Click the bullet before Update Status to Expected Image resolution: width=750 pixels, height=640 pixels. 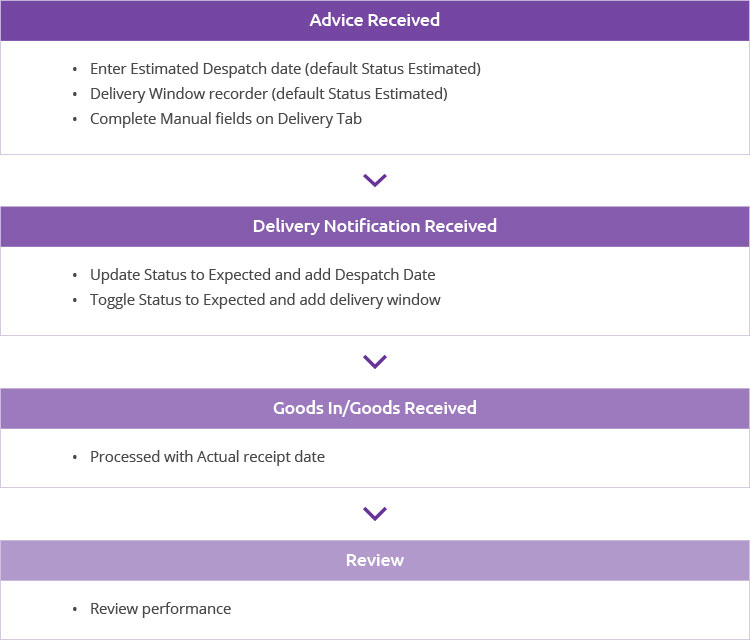pyautogui.click(x=75, y=276)
